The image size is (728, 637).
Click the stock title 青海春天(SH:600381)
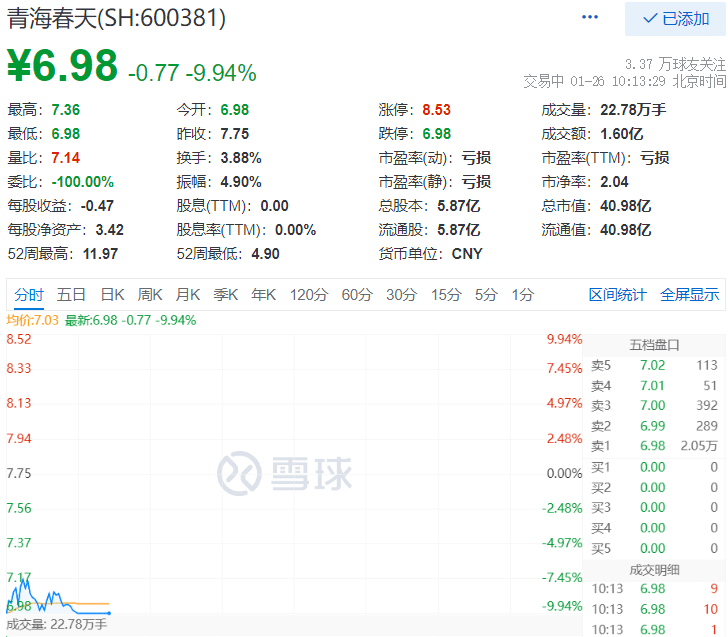click(x=116, y=19)
